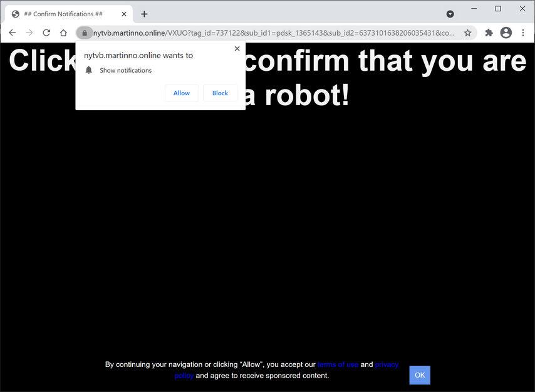Click the notification bell icon
The image size is (535, 392).
click(88, 70)
